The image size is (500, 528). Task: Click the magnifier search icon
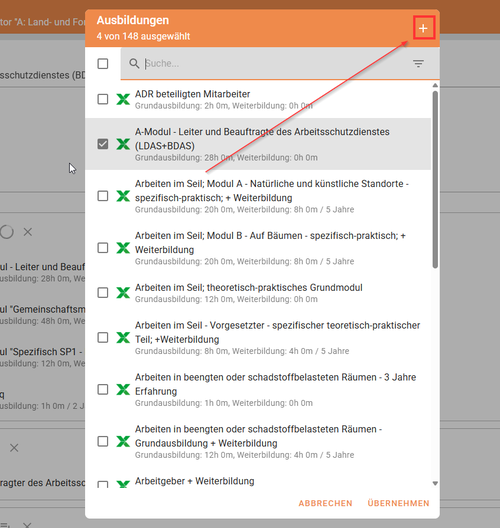click(134, 63)
